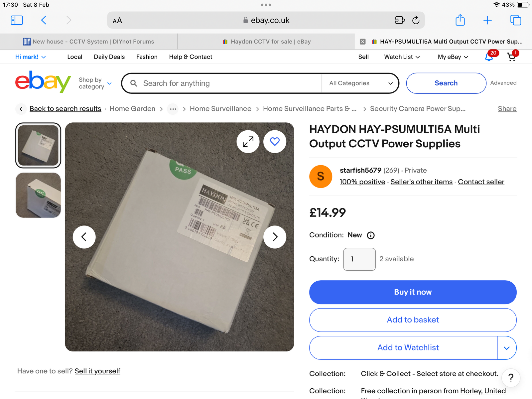Tap the Safari share icon
The width and height of the screenshot is (532, 399).
coord(460,20)
